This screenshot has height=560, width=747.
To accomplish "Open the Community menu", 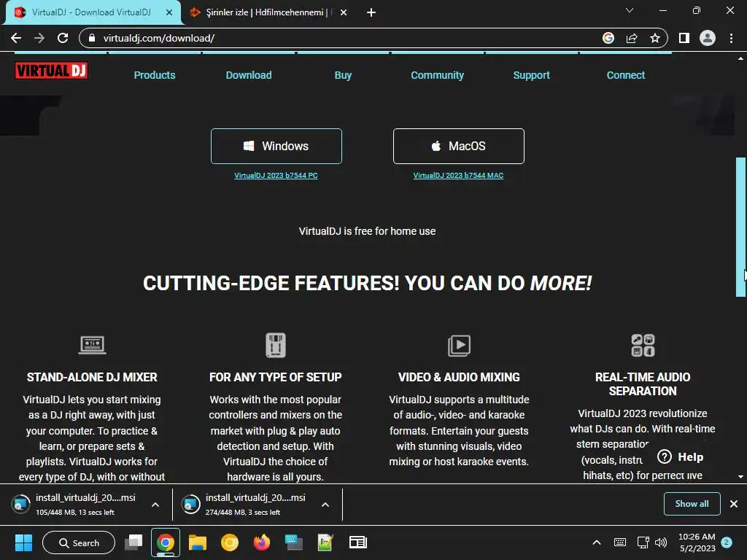I will coord(438,75).
